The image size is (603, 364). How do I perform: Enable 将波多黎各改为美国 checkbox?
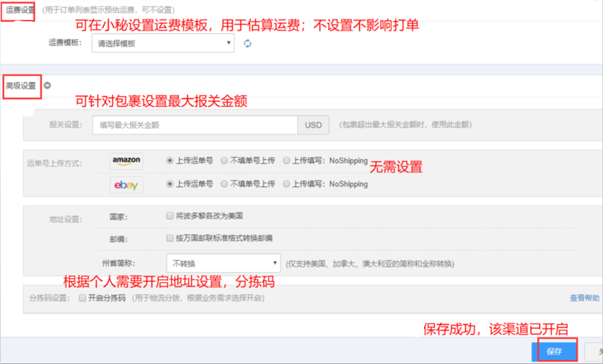click(x=169, y=216)
